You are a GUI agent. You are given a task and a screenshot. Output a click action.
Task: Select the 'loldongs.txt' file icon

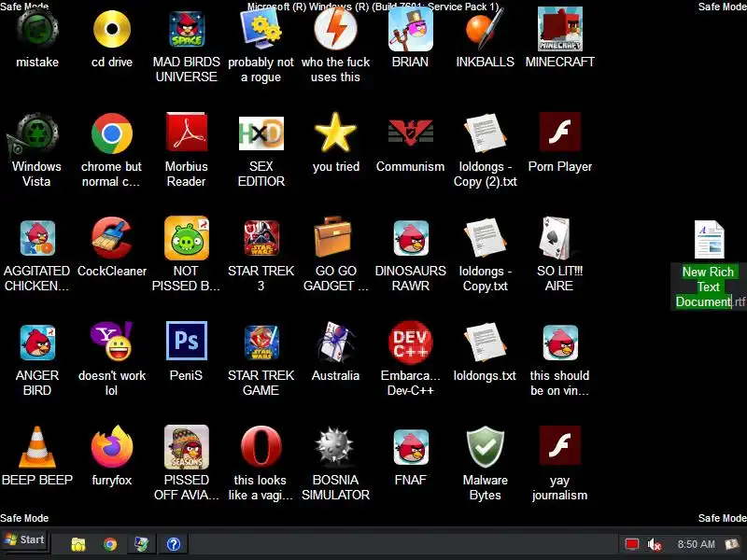485,343
